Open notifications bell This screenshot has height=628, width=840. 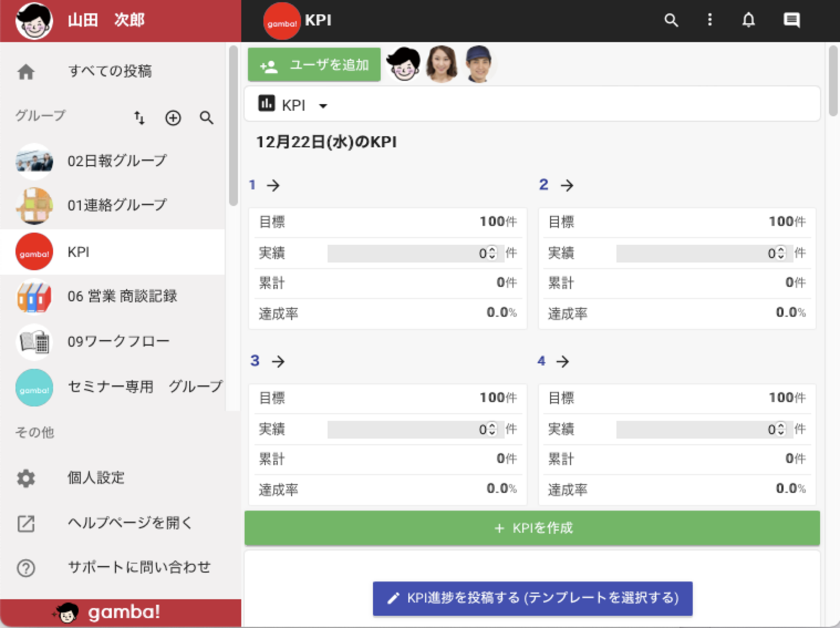pyautogui.click(x=748, y=20)
